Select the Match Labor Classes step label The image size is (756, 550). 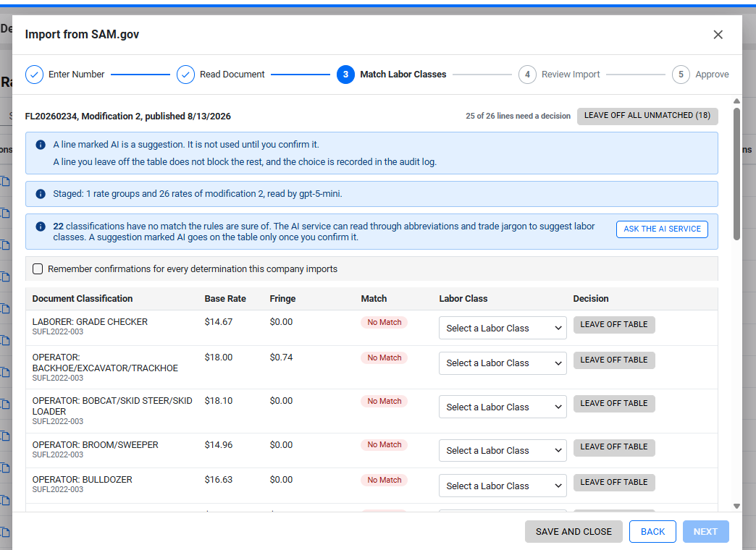coord(403,75)
